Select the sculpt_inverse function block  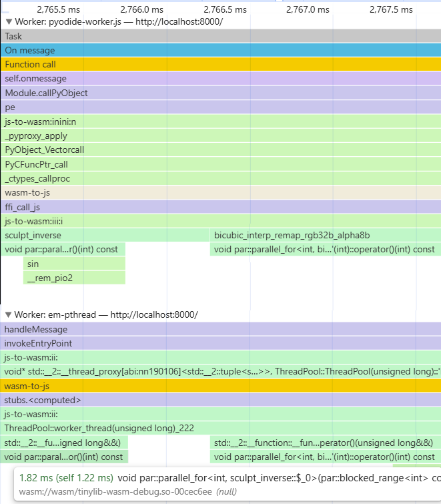point(105,235)
